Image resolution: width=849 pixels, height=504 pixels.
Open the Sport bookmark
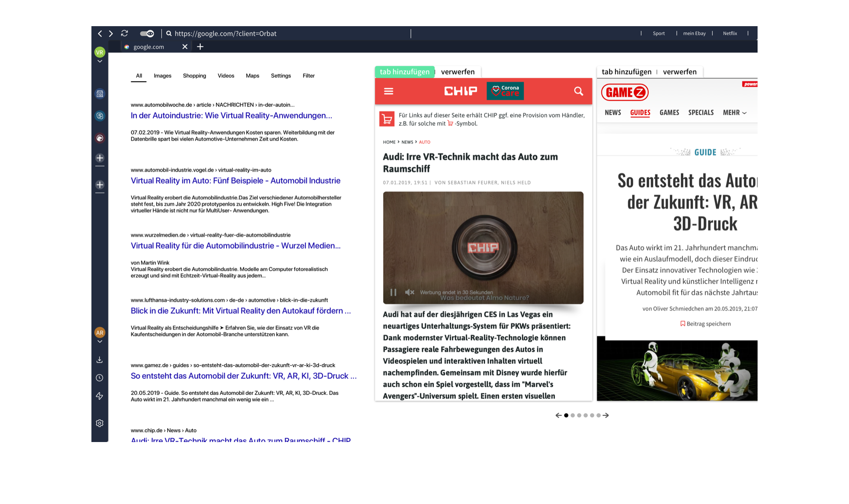659,34
